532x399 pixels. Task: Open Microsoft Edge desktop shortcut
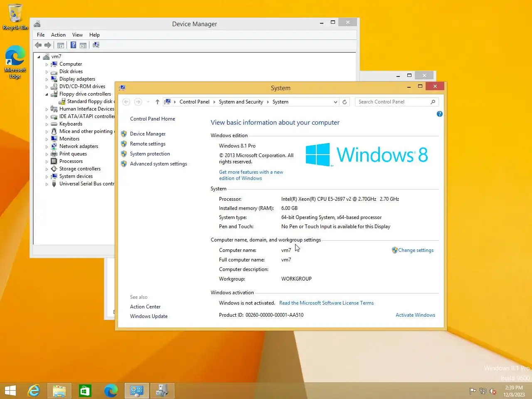[15, 62]
